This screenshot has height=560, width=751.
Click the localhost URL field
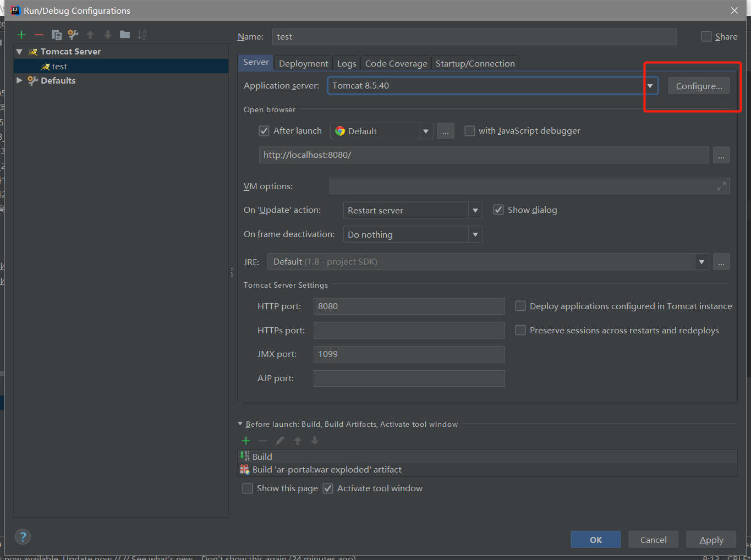[x=484, y=155]
